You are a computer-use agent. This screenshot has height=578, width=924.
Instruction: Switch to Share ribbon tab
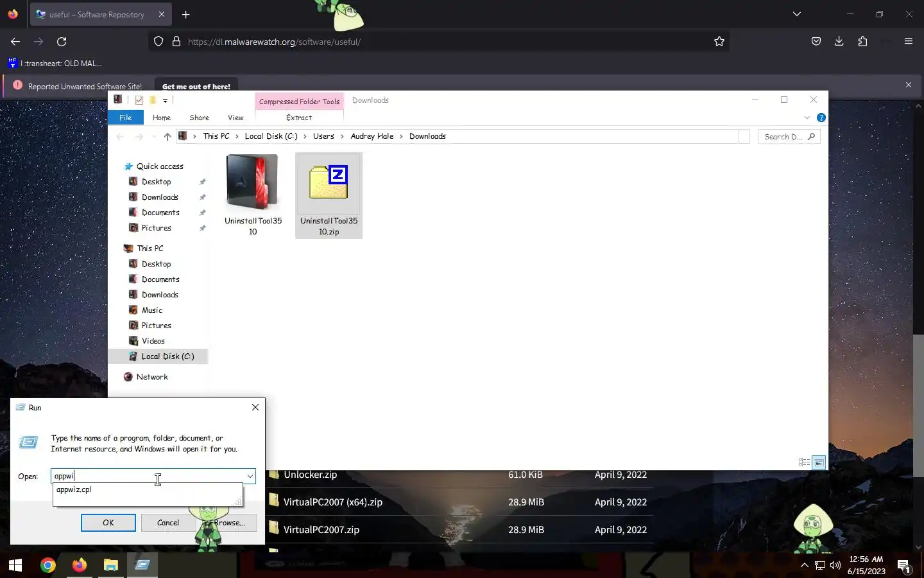[x=200, y=118]
